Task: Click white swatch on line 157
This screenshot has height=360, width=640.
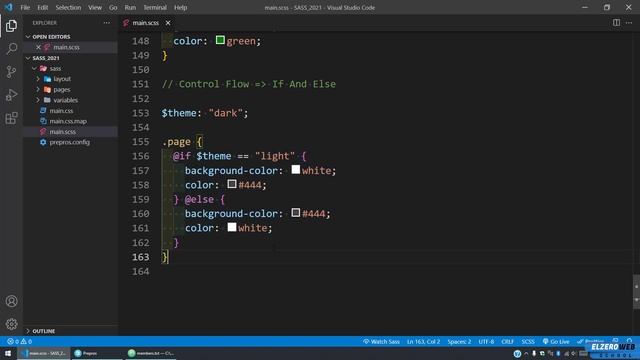Action: click(296, 170)
